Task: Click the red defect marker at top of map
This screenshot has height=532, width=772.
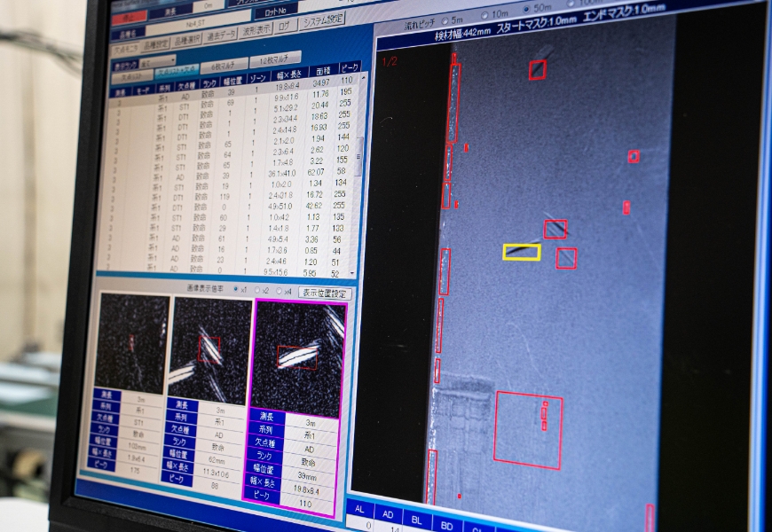Action: [538, 70]
